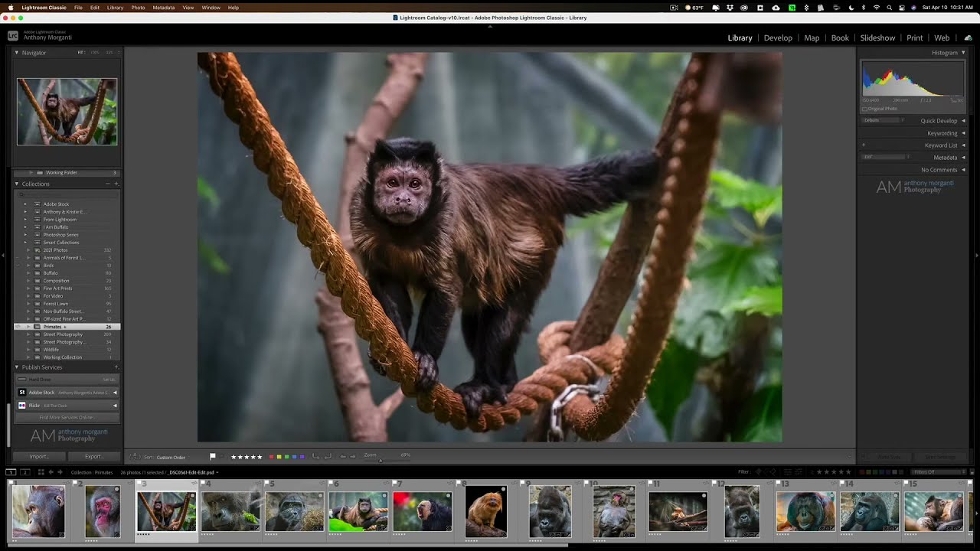This screenshot has width=980, height=551.
Task: Switch to the Develop module
Action: [x=778, y=37]
